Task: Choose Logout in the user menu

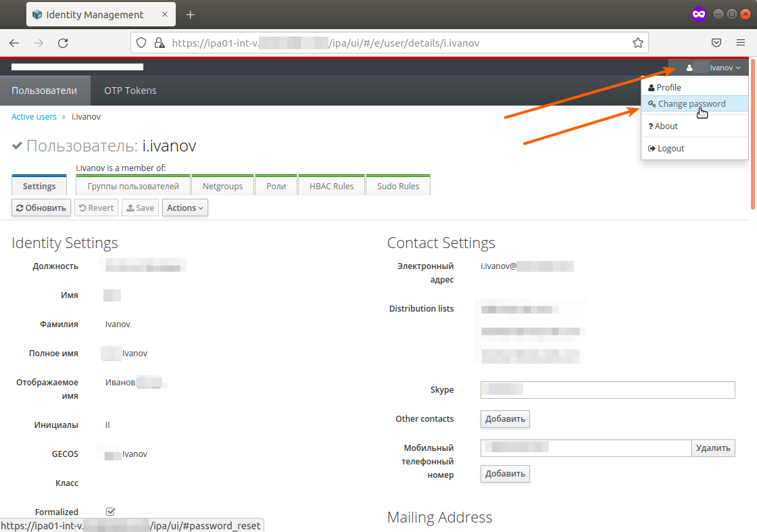Action: tap(670, 149)
